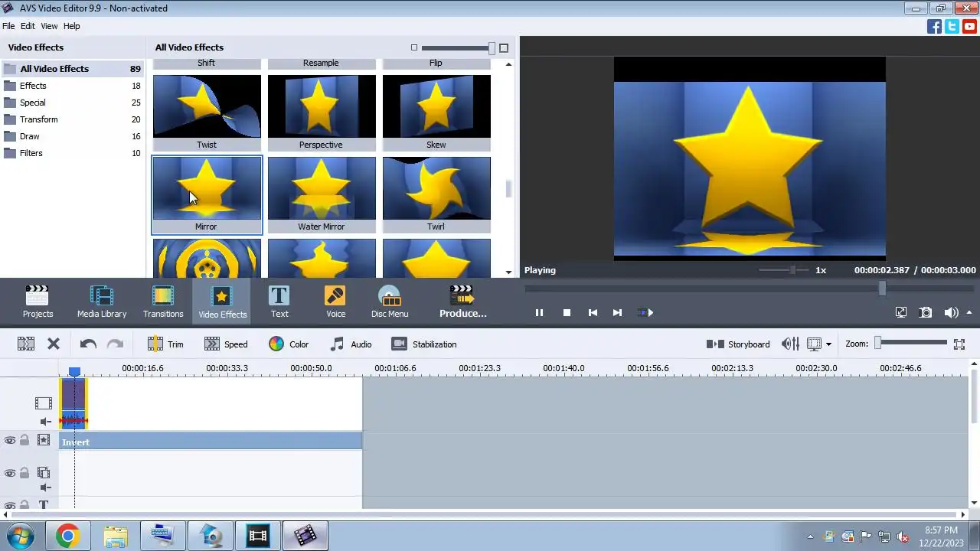Click the split clip tool

[x=26, y=344]
